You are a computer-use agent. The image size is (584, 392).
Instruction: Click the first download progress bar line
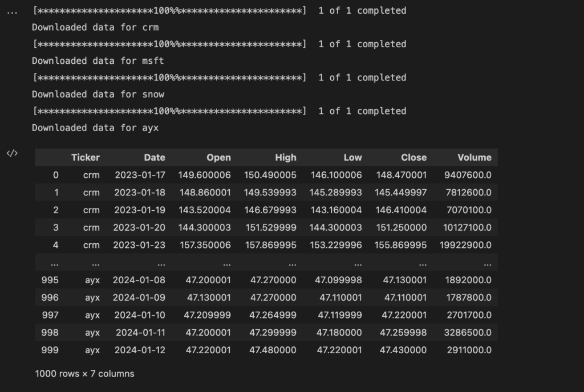coord(219,11)
